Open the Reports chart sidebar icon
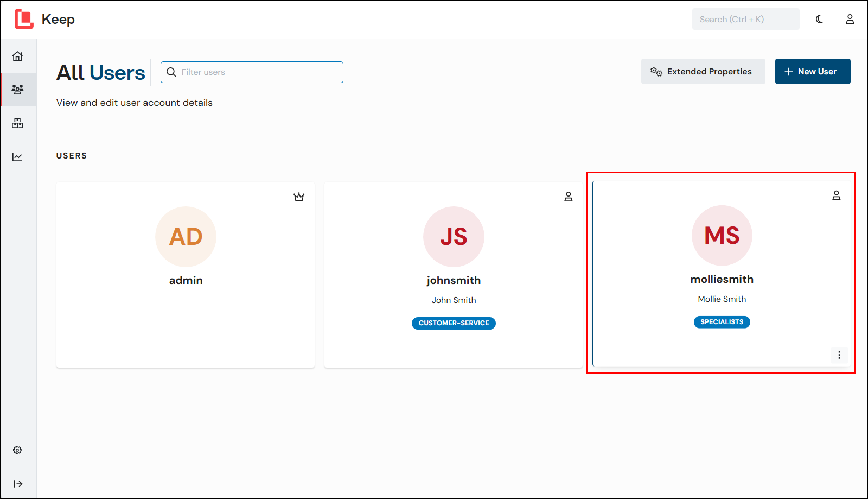This screenshot has width=868, height=499. 17,157
